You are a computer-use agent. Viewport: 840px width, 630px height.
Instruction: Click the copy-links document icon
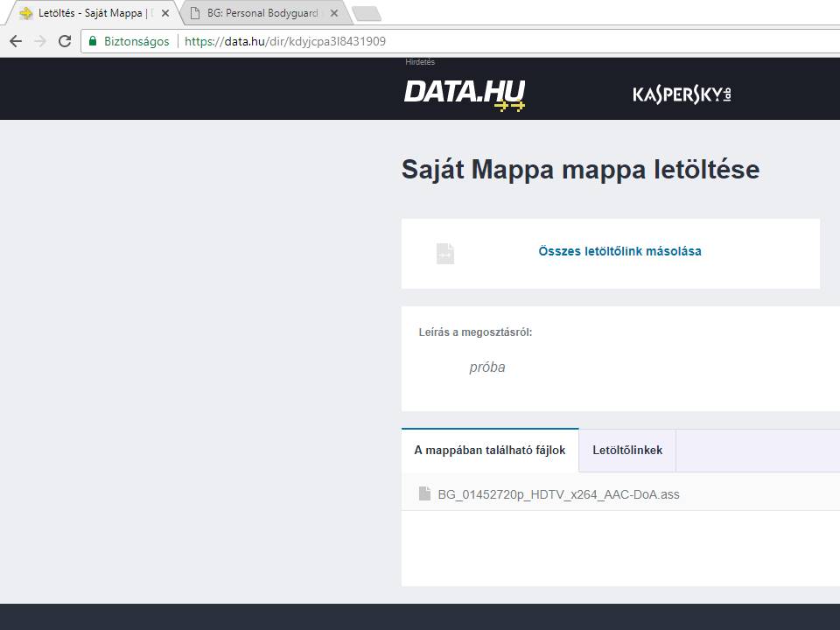click(x=445, y=253)
